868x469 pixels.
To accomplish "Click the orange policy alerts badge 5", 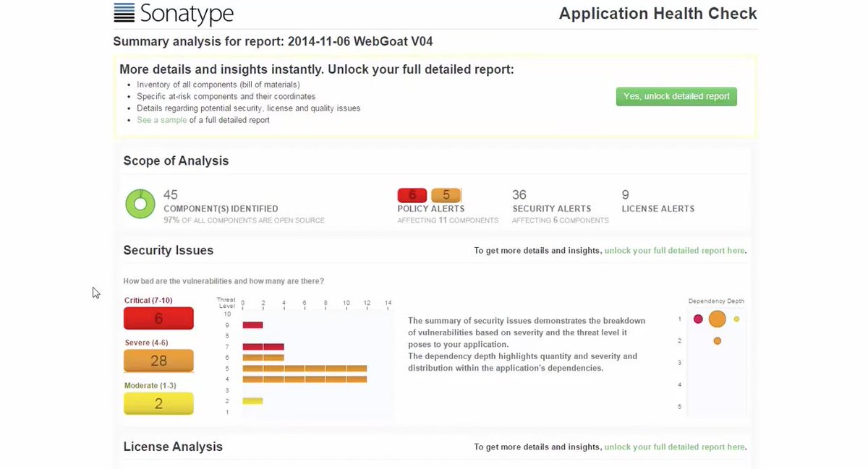I will (x=446, y=195).
